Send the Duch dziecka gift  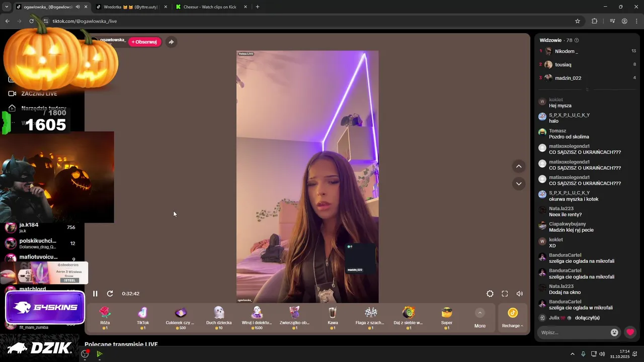[x=219, y=318]
